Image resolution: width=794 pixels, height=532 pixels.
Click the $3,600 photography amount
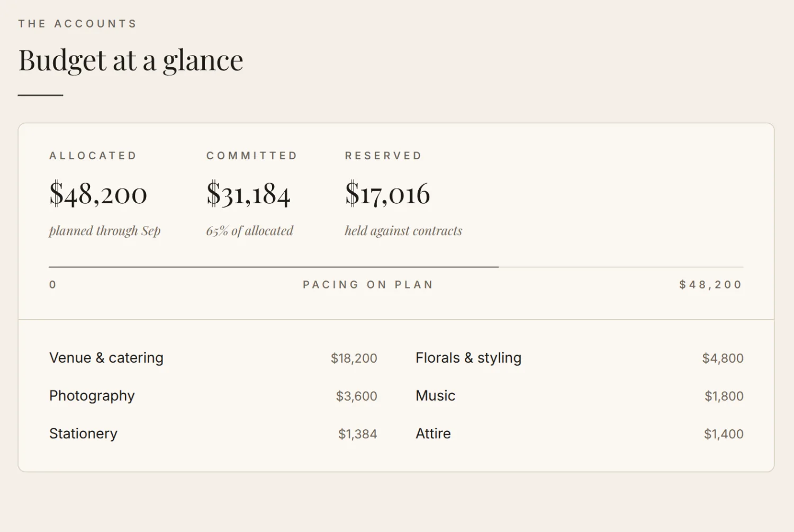coord(357,396)
